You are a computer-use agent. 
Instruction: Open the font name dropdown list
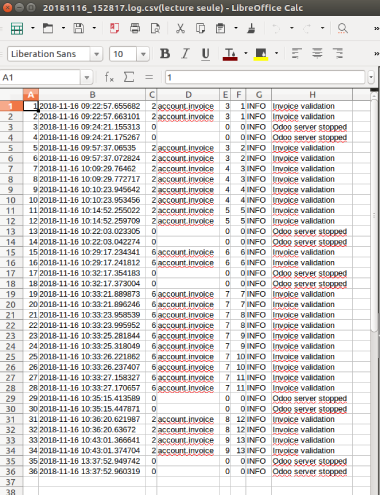point(96,54)
